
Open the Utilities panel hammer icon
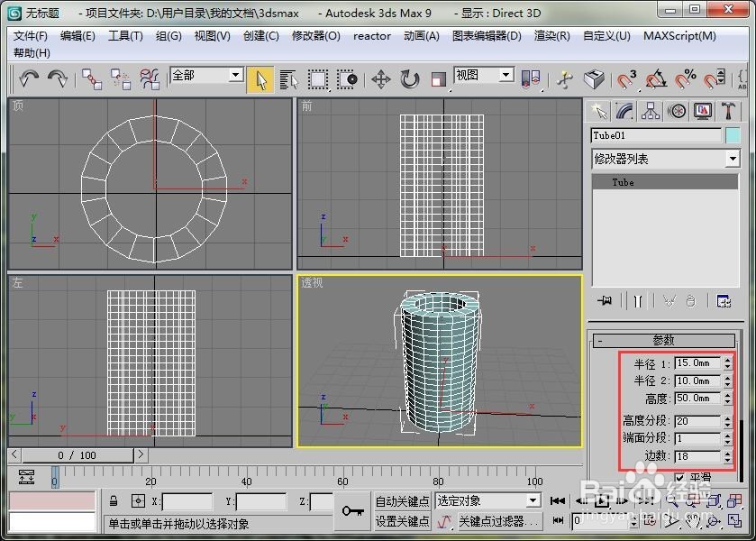728,112
